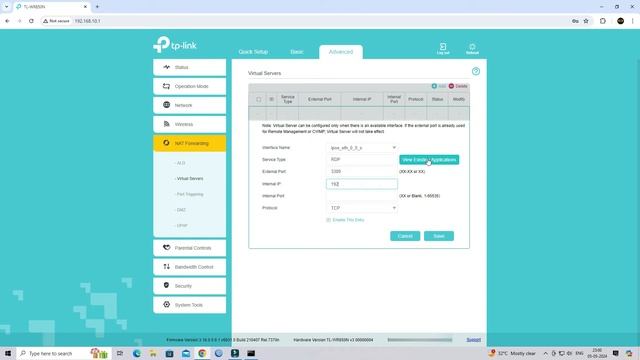The height and width of the screenshot is (360, 640).
Task: Expand the Protocol dropdown showing TCP
Action: (362, 208)
